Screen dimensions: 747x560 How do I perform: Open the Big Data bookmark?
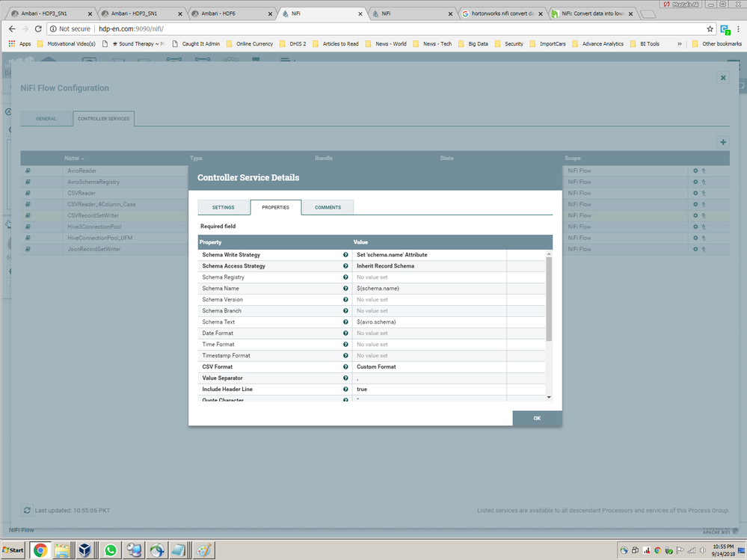click(x=473, y=43)
